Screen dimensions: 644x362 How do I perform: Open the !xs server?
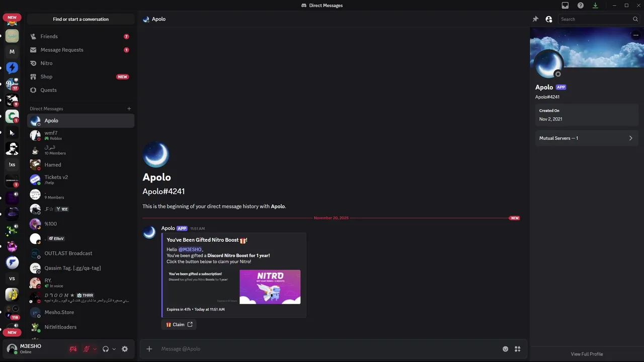click(x=12, y=165)
